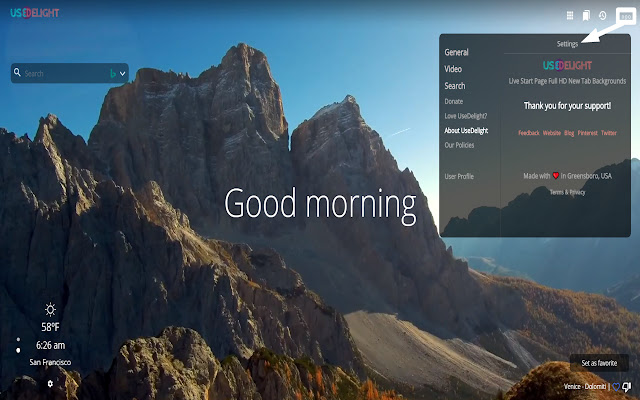Favorite the background with heart icon
Viewport: 640px width, 400px height.
click(616, 387)
